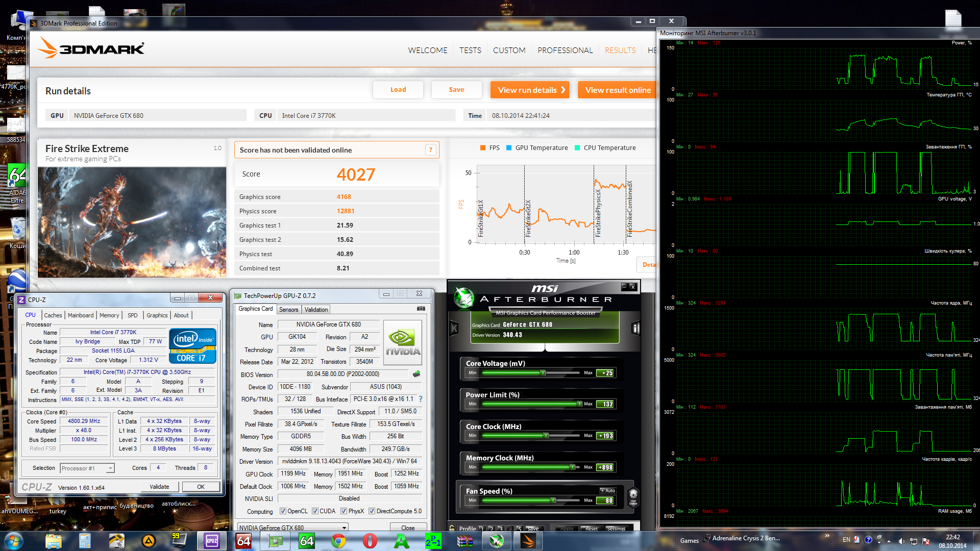Toggle the OpenCL checkbox in GPU-Z
The height and width of the screenshot is (551, 980).
(x=283, y=511)
